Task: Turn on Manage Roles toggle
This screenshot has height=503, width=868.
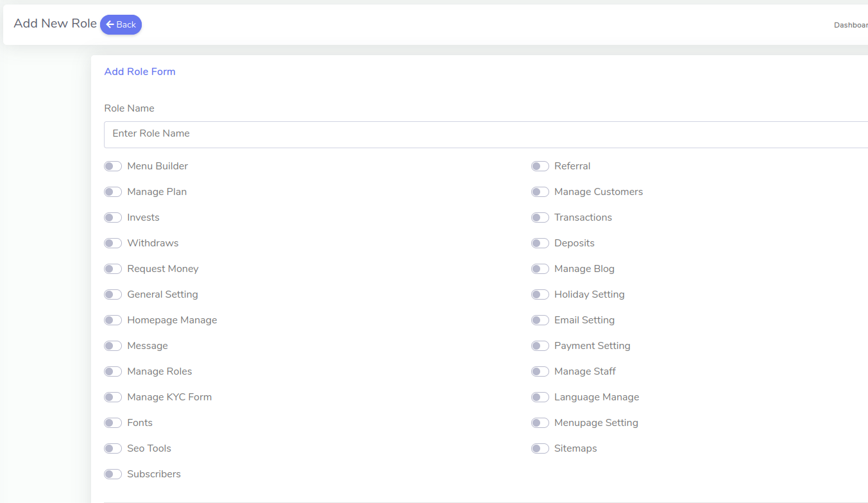Action: (x=113, y=371)
